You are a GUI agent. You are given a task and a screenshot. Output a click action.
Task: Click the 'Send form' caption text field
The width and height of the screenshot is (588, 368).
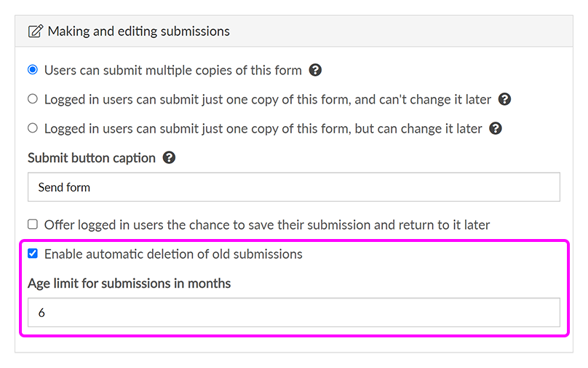tap(293, 187)
